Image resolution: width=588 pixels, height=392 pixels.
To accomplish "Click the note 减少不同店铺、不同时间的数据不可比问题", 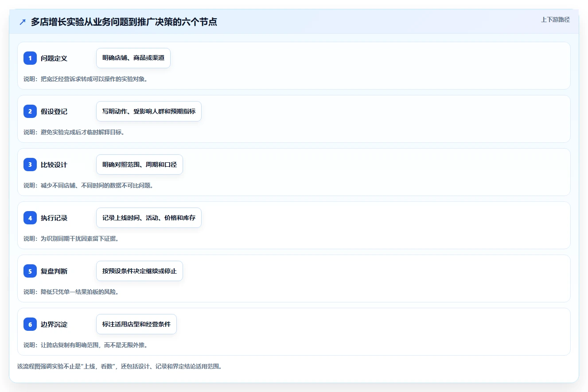I will 88,185.
